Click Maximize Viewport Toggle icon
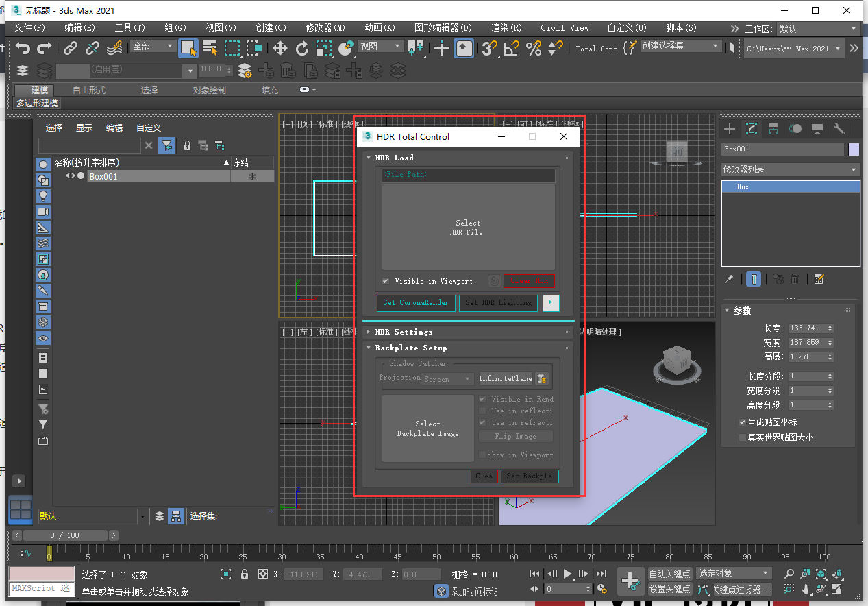 pyautogui.click(x=836, y=589)
